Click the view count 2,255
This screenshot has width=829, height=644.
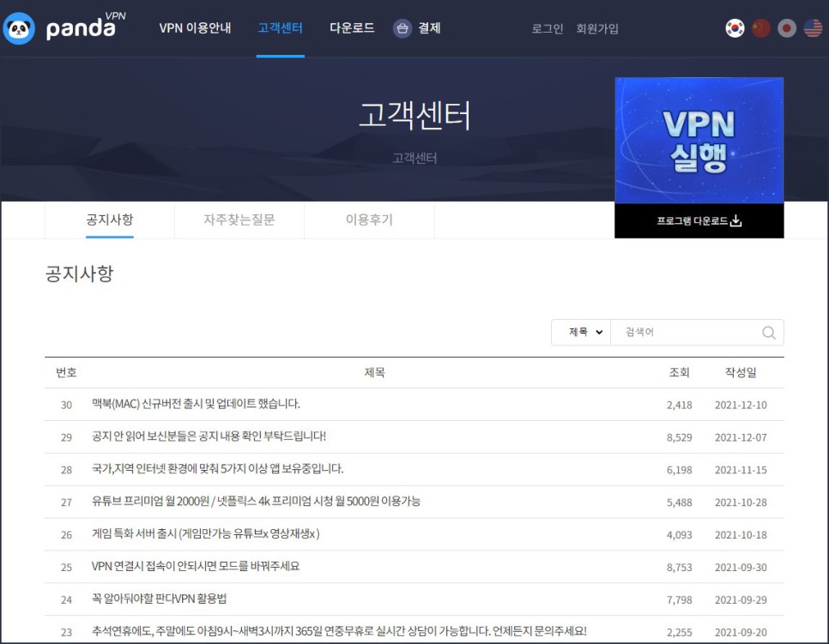680,632
